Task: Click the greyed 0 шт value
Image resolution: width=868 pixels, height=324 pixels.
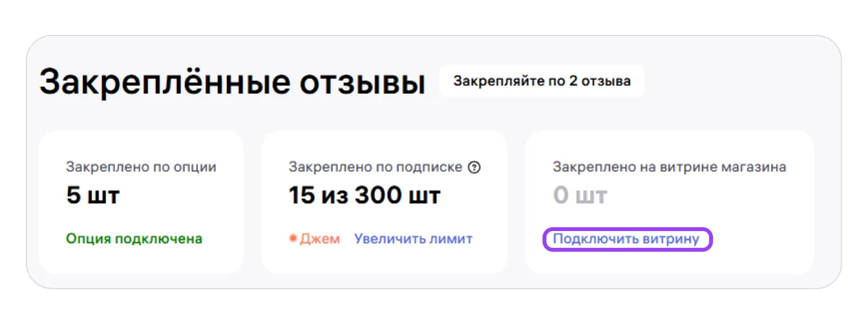Action: click(x=580, y=196)
